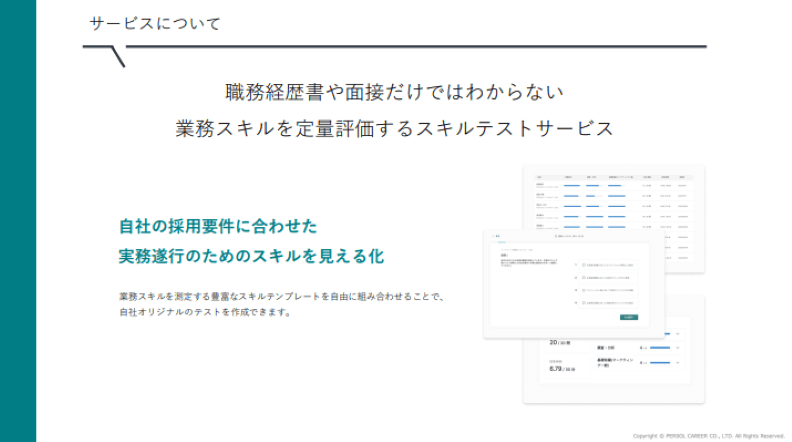
Task: Open the candidate results table screenshot
Action: point(612,202)
